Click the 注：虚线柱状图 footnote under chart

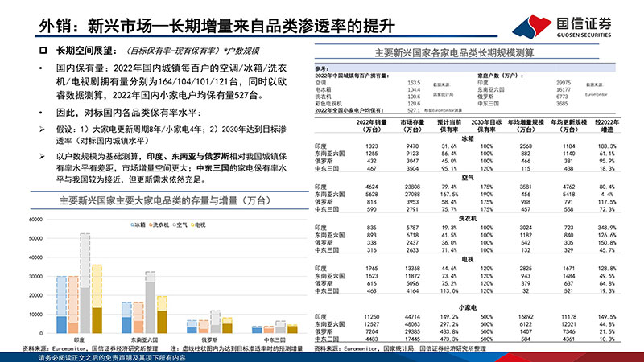pyautogui.click(x=237, y=348)
